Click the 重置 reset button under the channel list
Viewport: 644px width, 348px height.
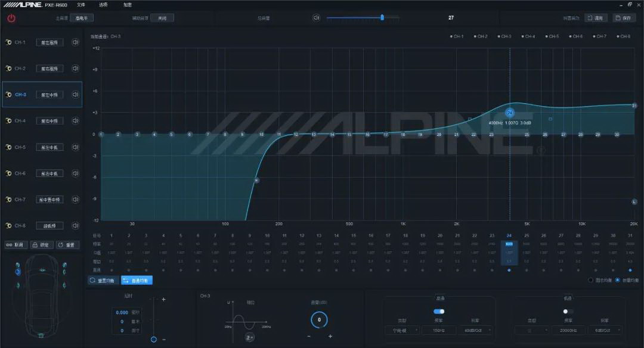(x=67, y=245)
